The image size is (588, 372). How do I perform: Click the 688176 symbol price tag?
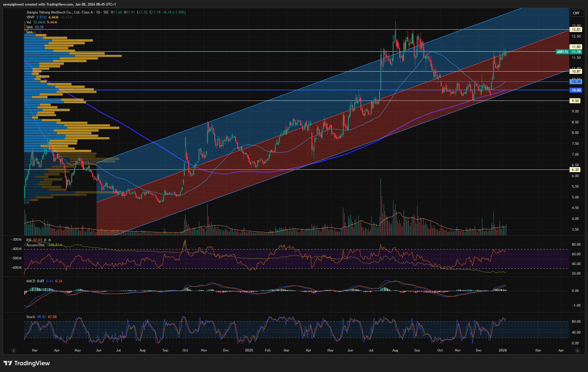click(x=562, y=52)
